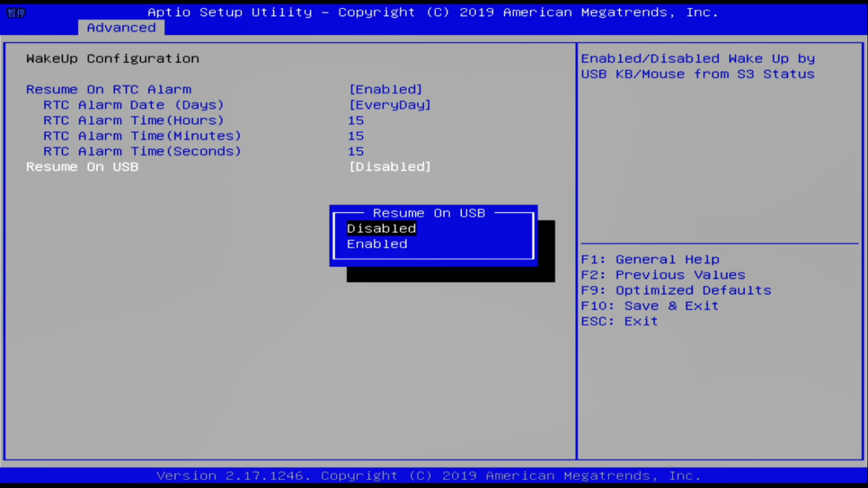Select the RTC Alarm Time(Hours) label

pos(133,120)
